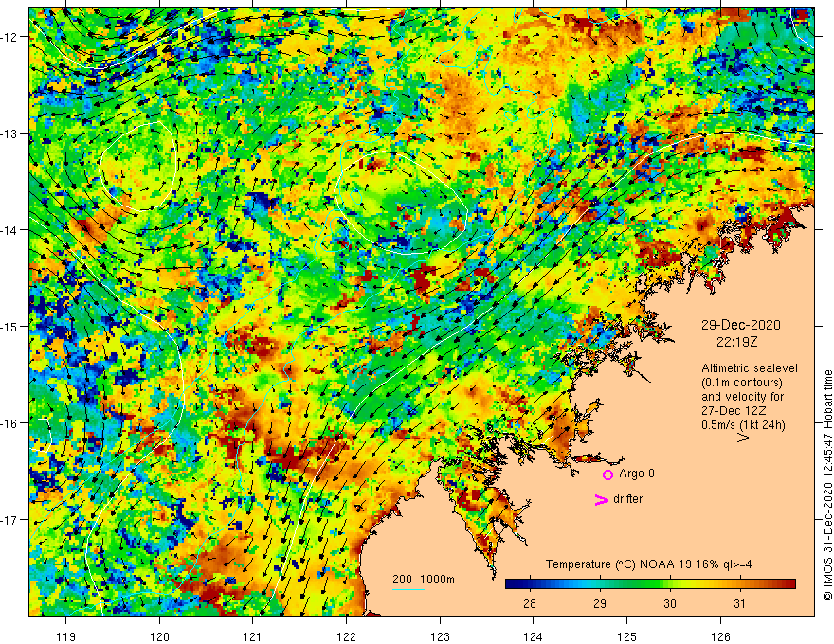The height and width of the screenshot is (644, 834).
Task: Click latitude label -17 on left axis
Action: click(10, 519)
